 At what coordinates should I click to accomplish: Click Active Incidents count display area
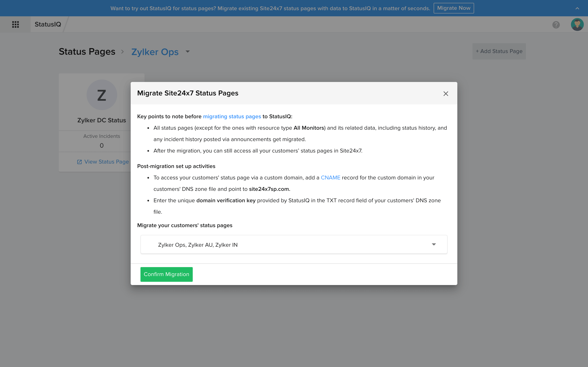[x=101, y=145]
